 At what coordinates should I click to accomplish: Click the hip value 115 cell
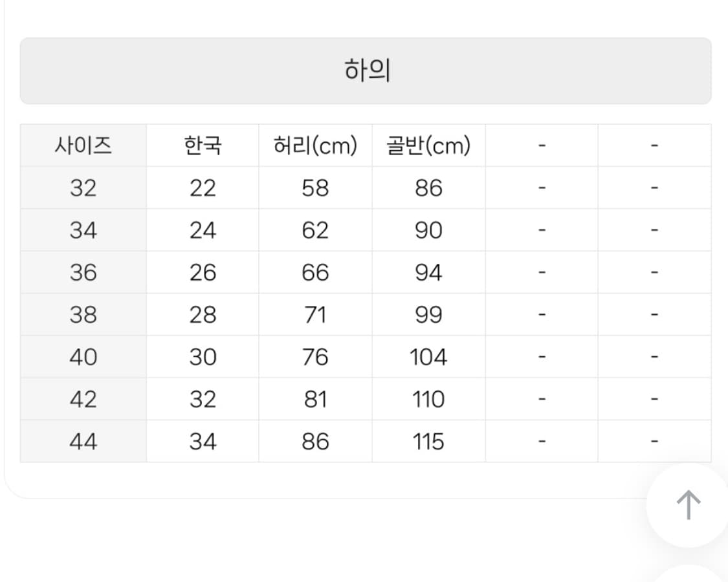click(428, 442)
